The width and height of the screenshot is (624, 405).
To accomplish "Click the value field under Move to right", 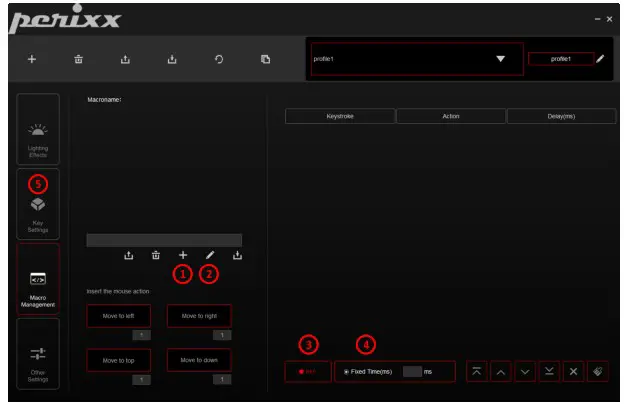I will [222, 335].
